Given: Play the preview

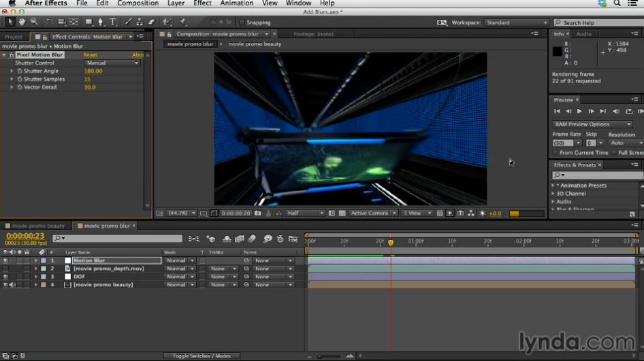Looking at the screenshot, I should [579, 111].
